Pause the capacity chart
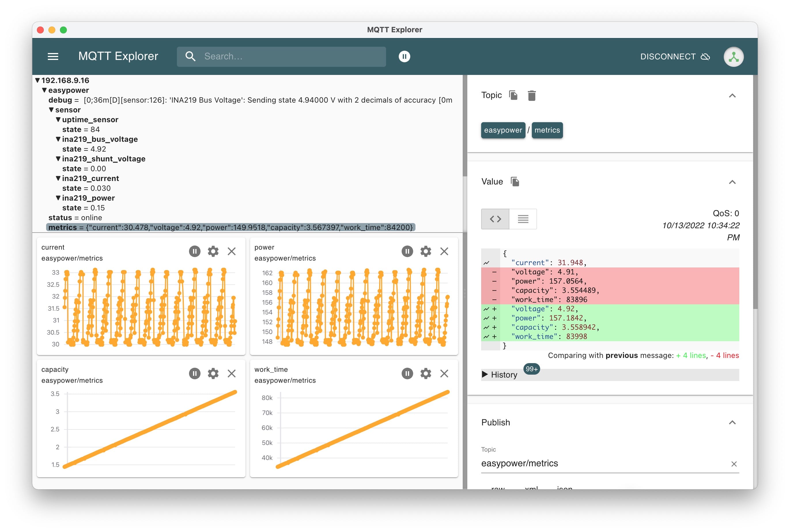The height and width of the screenshot is (532, 790). click(x=194, y=373)
